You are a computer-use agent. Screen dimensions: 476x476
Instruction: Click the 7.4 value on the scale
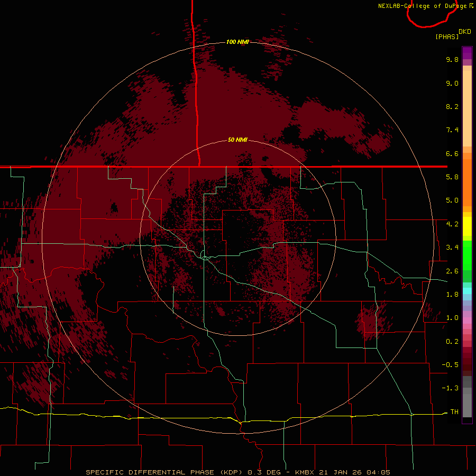pos(452,130)
